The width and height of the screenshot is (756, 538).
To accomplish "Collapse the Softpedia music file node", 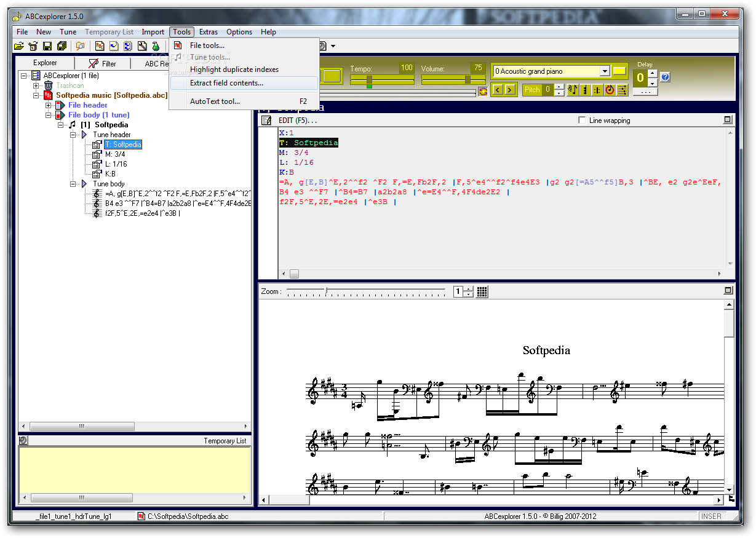I will (x=36, y=95).
